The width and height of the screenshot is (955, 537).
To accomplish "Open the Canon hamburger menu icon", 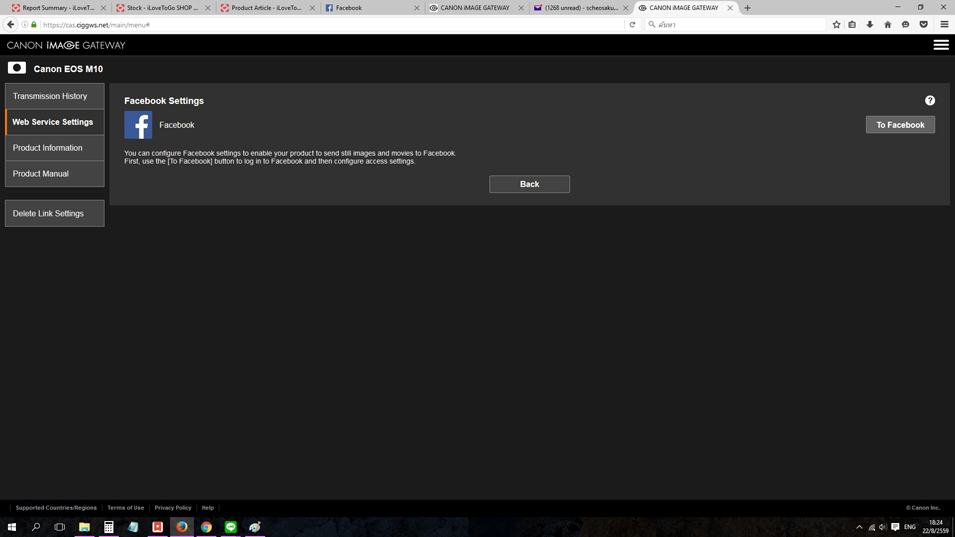I will 941,45.
